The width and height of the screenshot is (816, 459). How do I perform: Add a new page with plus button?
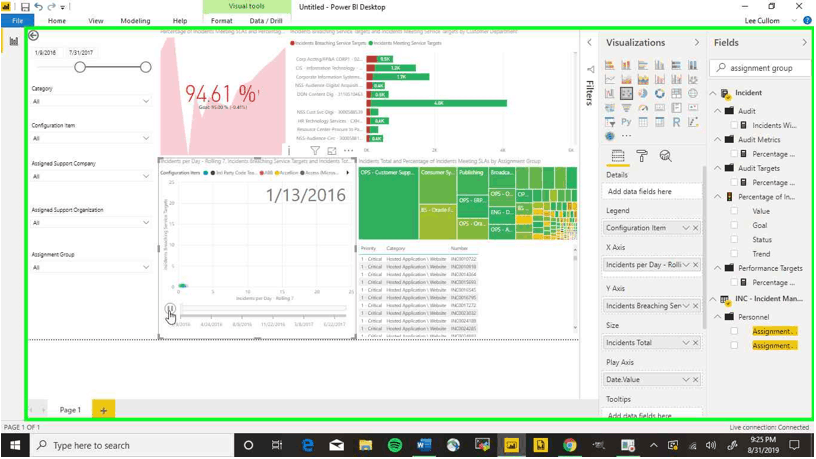click(103, 410)
